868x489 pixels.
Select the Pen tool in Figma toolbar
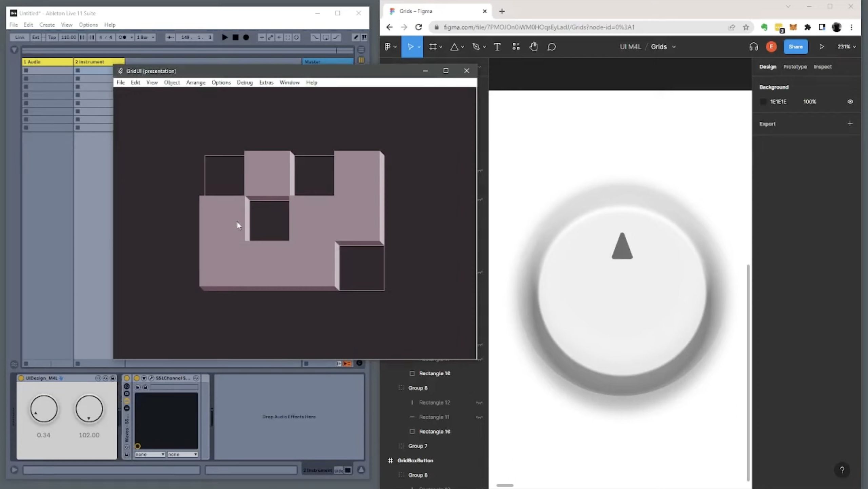(476, 46)
